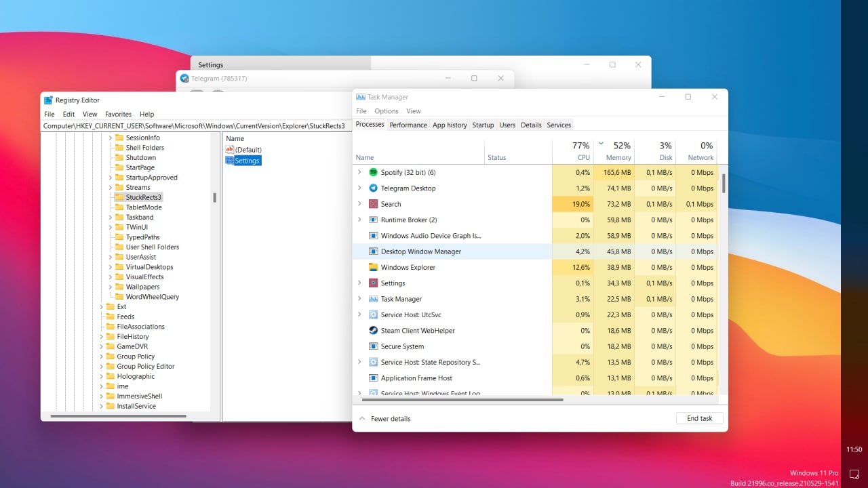Click the StuckRects3 folder icon
This screenshot has width=868, height=488.
119,197
